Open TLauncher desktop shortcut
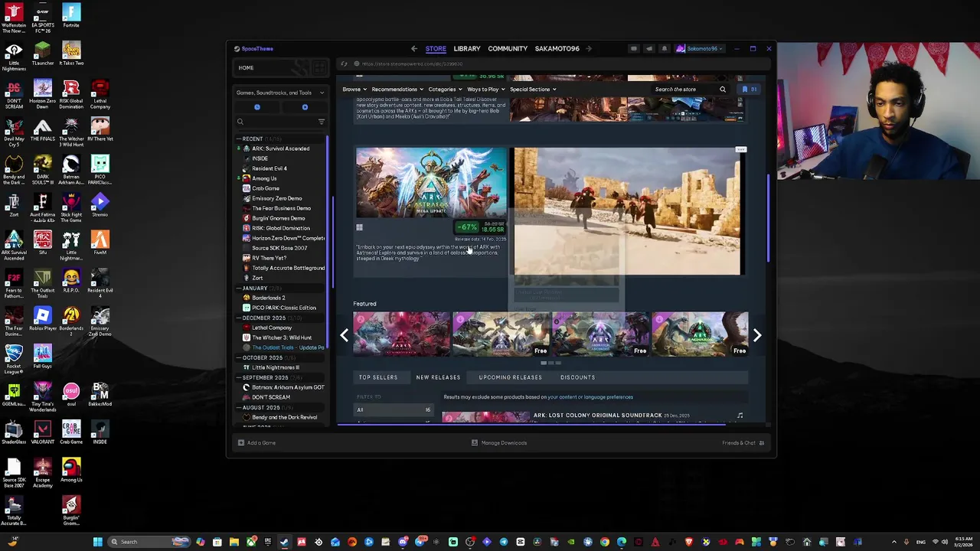Viewport: 980px width, 551px height. (43, 54)
